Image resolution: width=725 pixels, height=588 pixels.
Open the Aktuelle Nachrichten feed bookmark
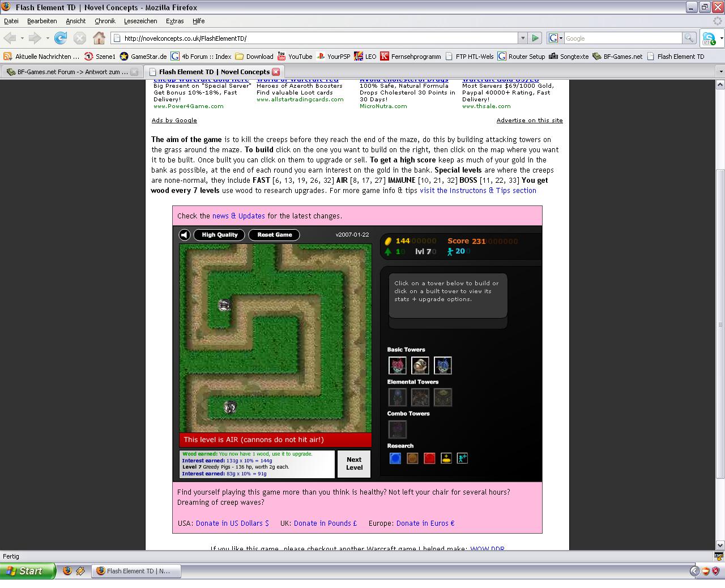pyautogui.click(x=41, y=56)
